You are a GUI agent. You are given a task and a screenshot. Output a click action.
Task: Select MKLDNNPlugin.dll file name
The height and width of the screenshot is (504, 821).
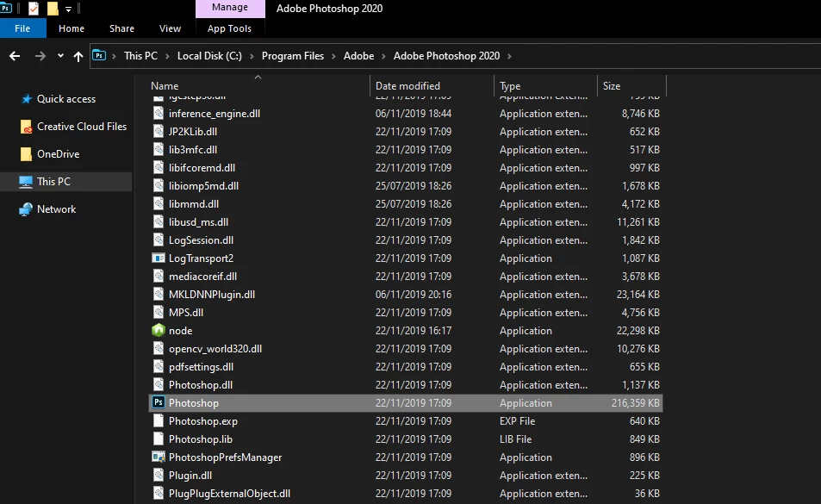pos(212,295)
